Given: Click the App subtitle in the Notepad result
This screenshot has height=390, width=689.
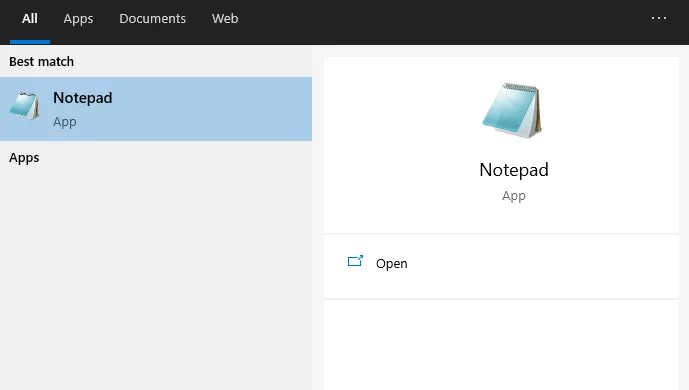Looking at the screenshot, I should [x=65, y=122].
